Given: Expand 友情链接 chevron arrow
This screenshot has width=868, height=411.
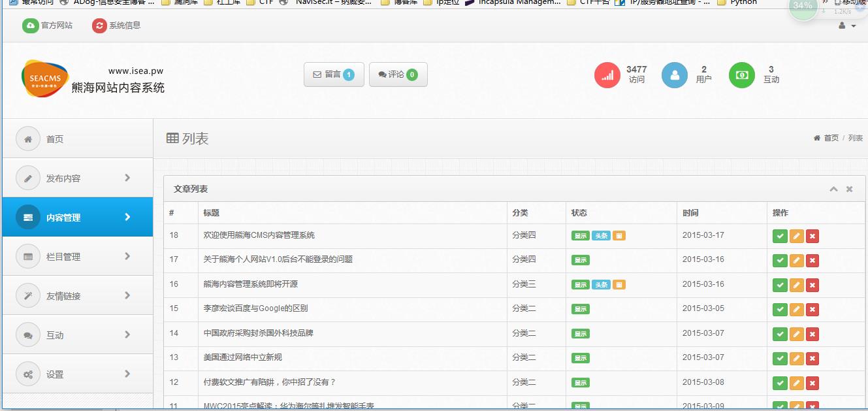Looking at the screenshot, I should pyautogui.click(x=127, y=295).
